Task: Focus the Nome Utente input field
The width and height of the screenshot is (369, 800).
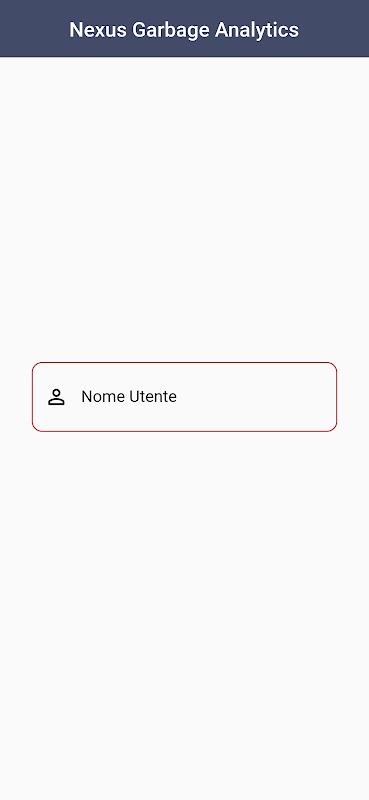Action: pos(184,397)
